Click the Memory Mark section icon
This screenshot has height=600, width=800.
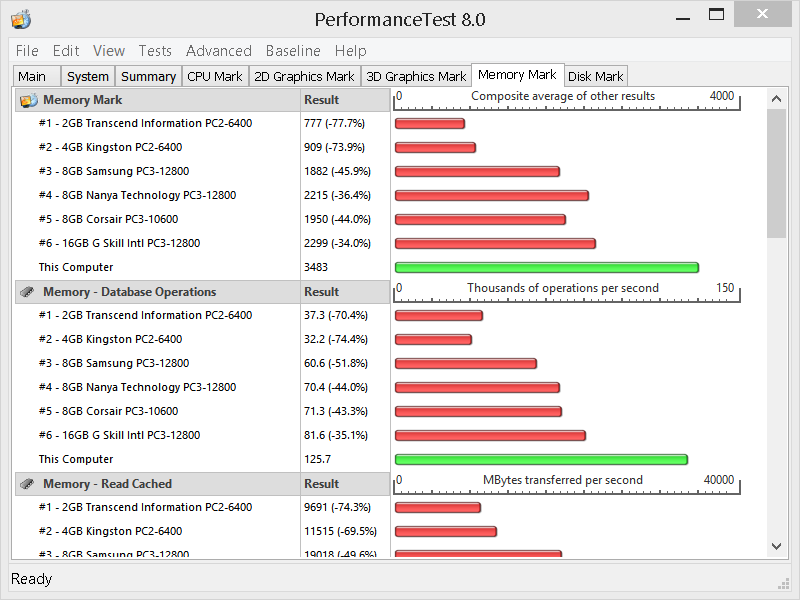(28, 100)
